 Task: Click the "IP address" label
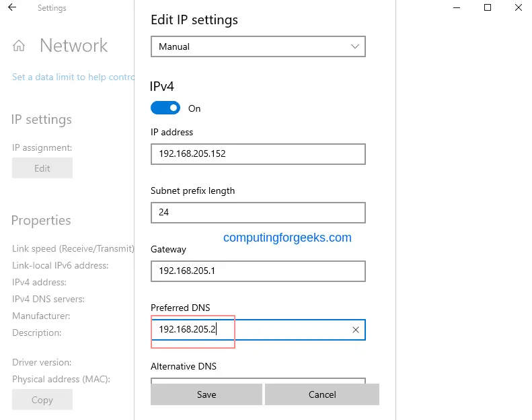point(172,132)
